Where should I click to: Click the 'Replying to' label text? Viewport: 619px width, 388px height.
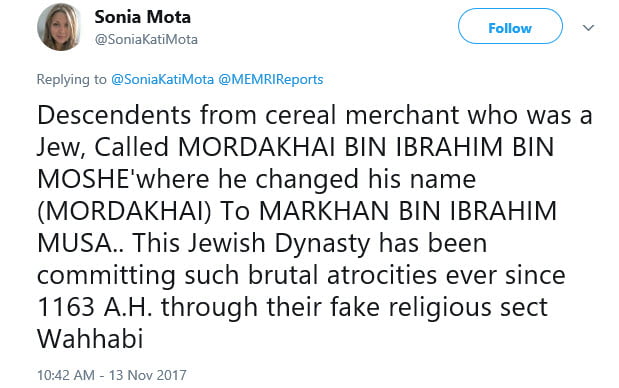point(71,80)
